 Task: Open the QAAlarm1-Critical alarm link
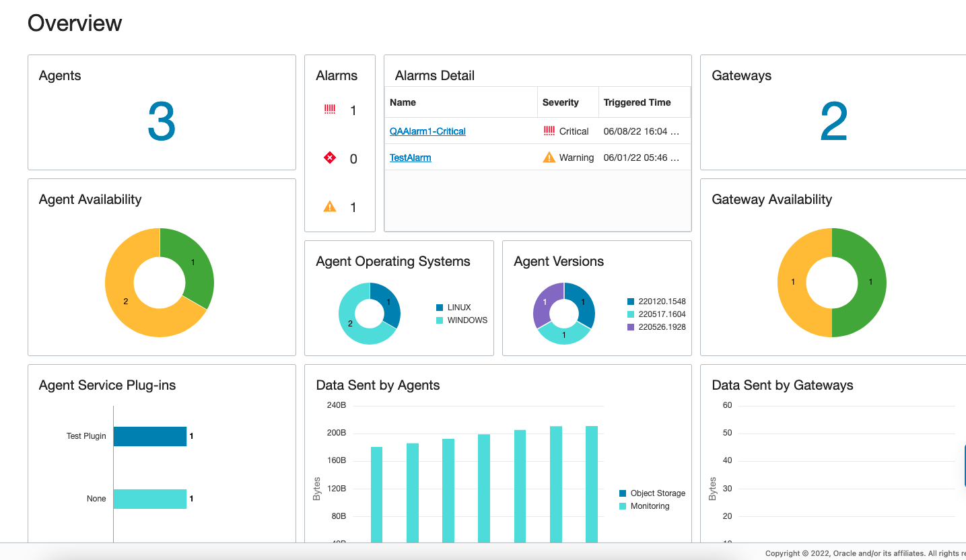click(x=427, y=131)
